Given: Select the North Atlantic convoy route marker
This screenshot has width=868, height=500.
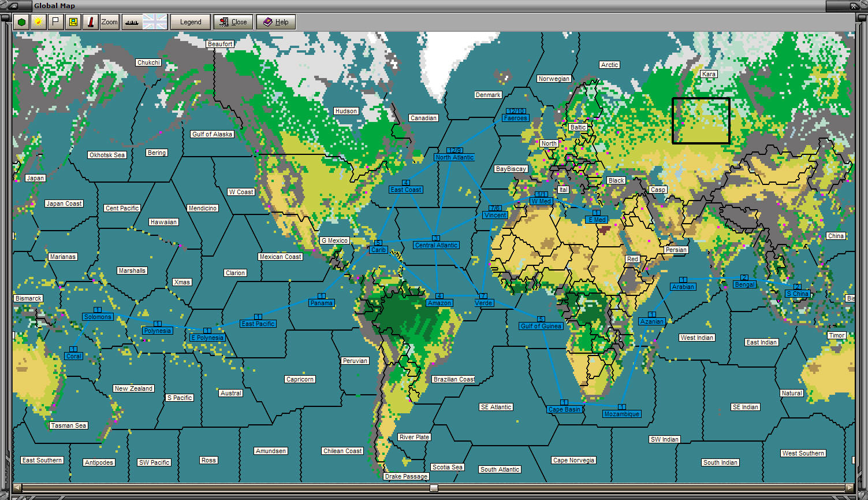Looking at the screenshot, I should tap(454, 157).
